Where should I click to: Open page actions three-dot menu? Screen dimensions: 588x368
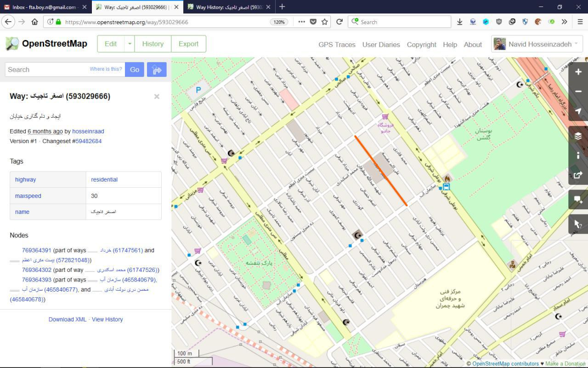pyautogui.click(x=301, y=22)
